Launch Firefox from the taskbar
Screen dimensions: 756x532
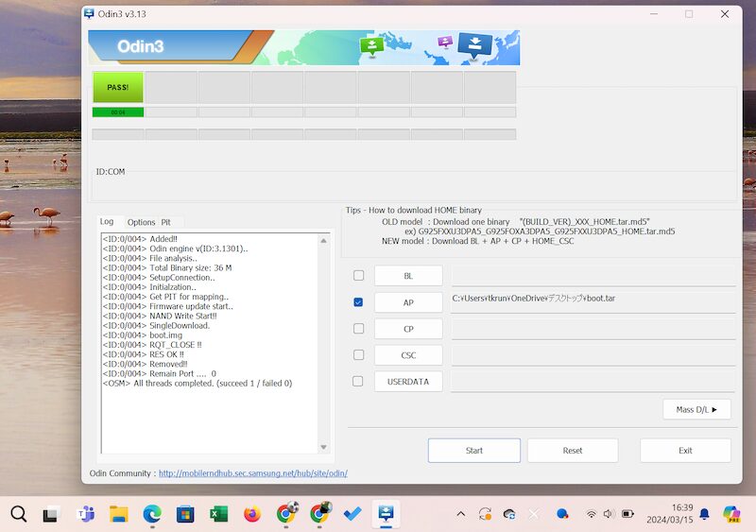tap(251, 514)
